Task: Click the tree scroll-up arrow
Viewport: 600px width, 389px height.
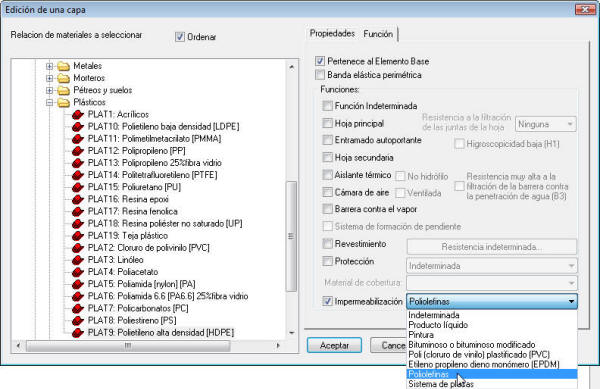Action: click(x=292, y=67)
